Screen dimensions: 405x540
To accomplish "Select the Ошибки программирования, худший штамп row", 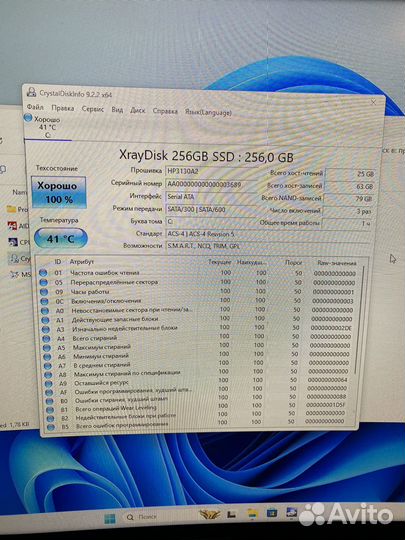I will click(x=198, y=390).
